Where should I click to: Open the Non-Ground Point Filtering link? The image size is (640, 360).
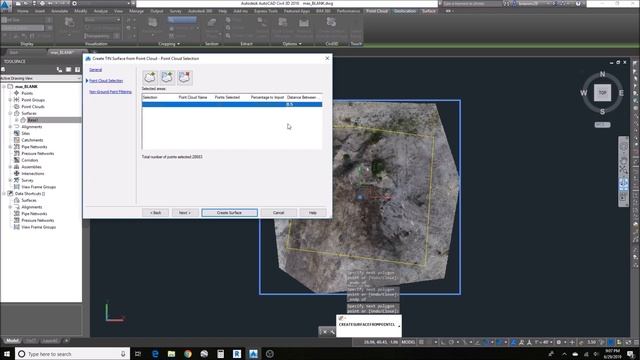110,92
